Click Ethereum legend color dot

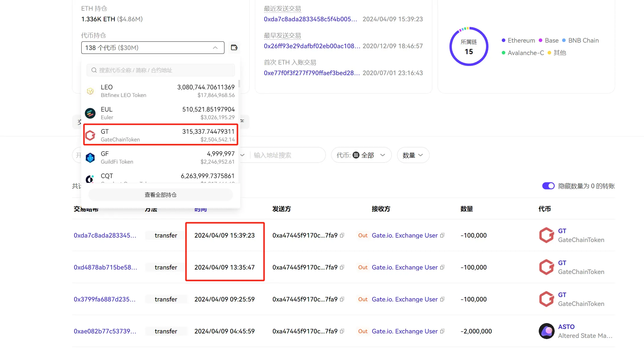[x=503, y=40]
